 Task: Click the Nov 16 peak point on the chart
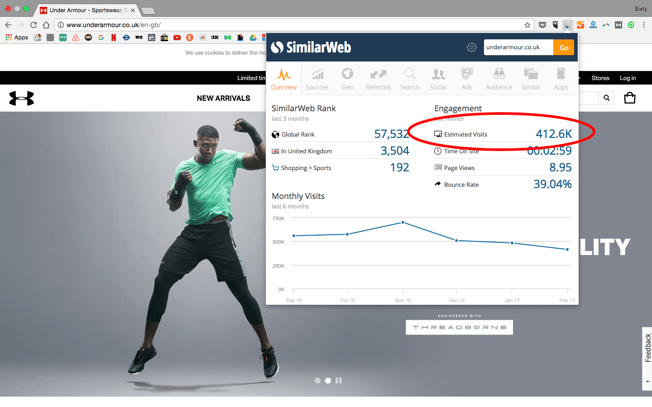(x=403, y=222)
